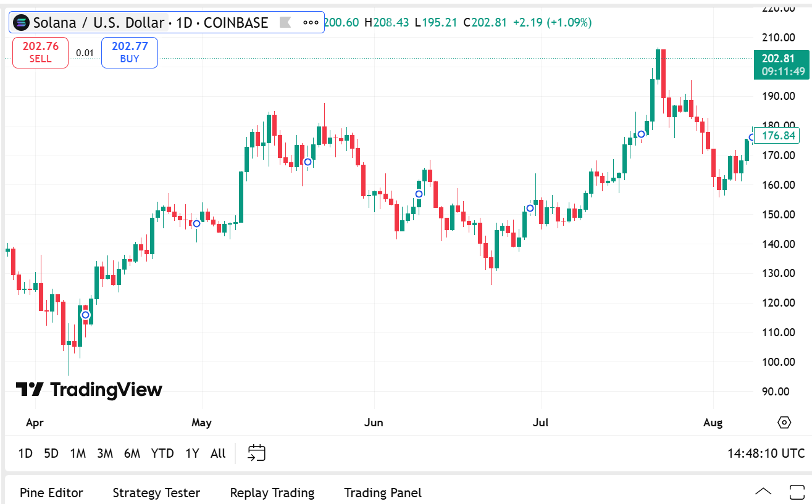Image resolution: width=812 pixels, height=504 pixels.
Task: Click the 160.00 price axis label
Action: 779,185
